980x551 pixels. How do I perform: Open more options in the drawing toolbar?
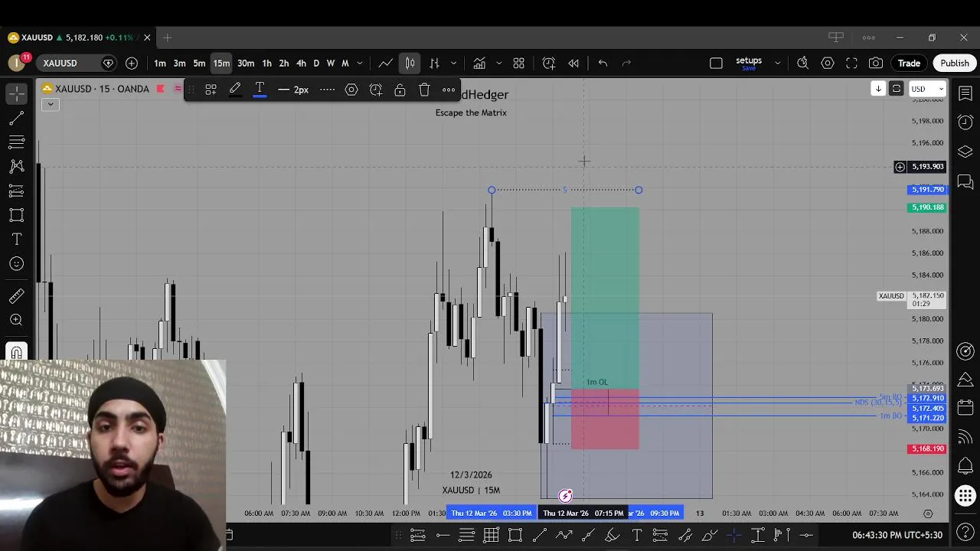click(x=449, y=90)
